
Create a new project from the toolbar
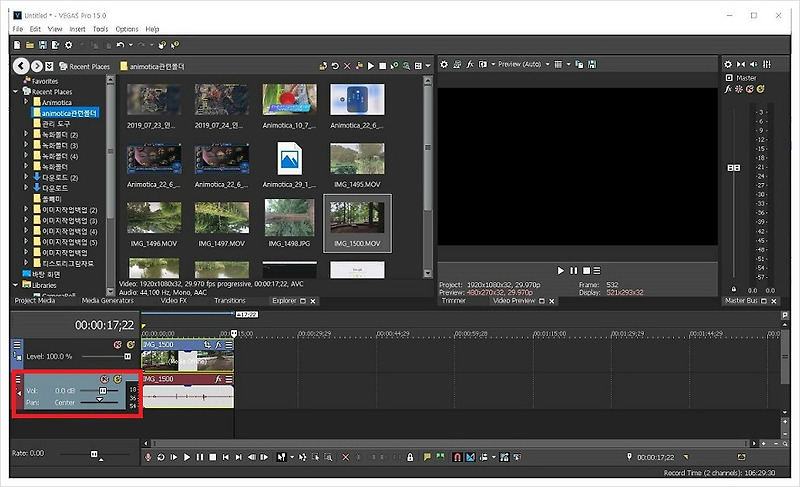17,45
